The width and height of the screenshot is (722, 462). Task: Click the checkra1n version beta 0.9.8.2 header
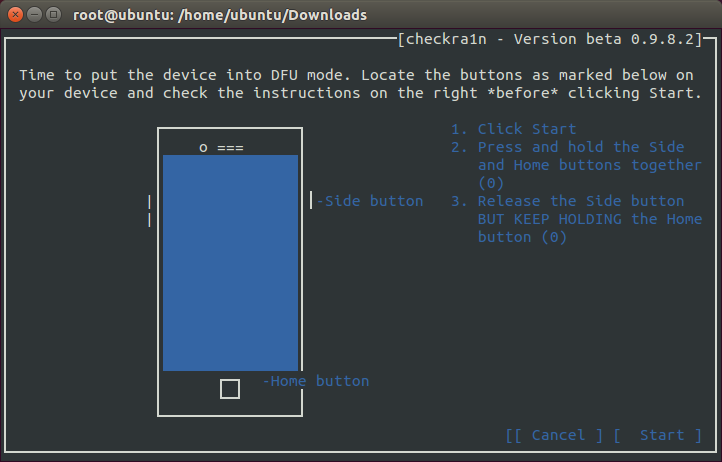(x=550, y=39)
